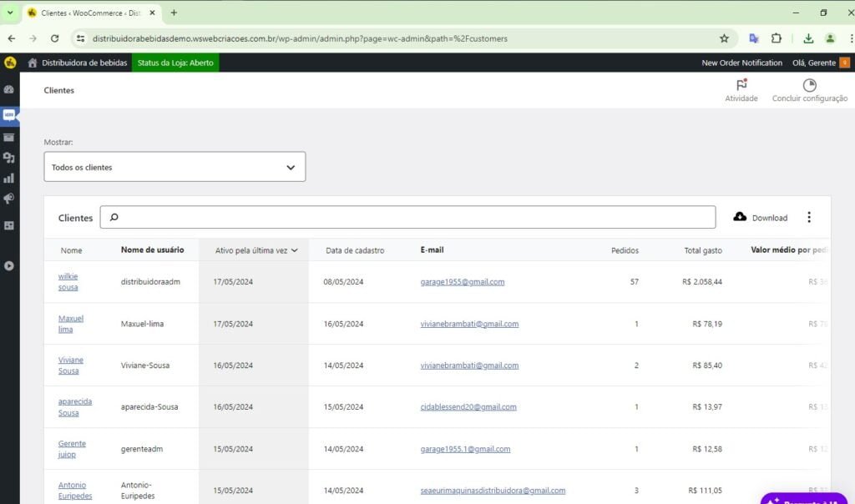Image resolution: width=855 pixels, height=504 pixels.
Task: Click the collapse menu play icon in sidebar
Action: tap(9, 266)
